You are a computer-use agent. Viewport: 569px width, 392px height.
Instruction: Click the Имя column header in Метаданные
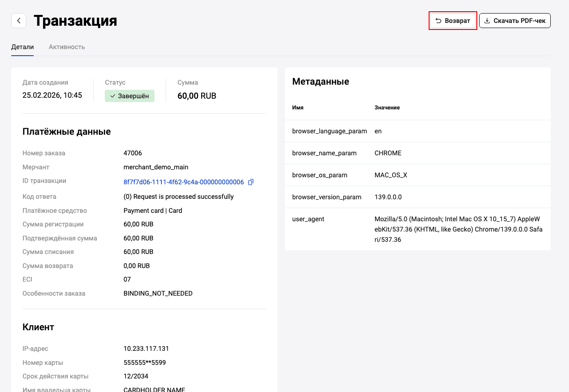coord(298,108)
